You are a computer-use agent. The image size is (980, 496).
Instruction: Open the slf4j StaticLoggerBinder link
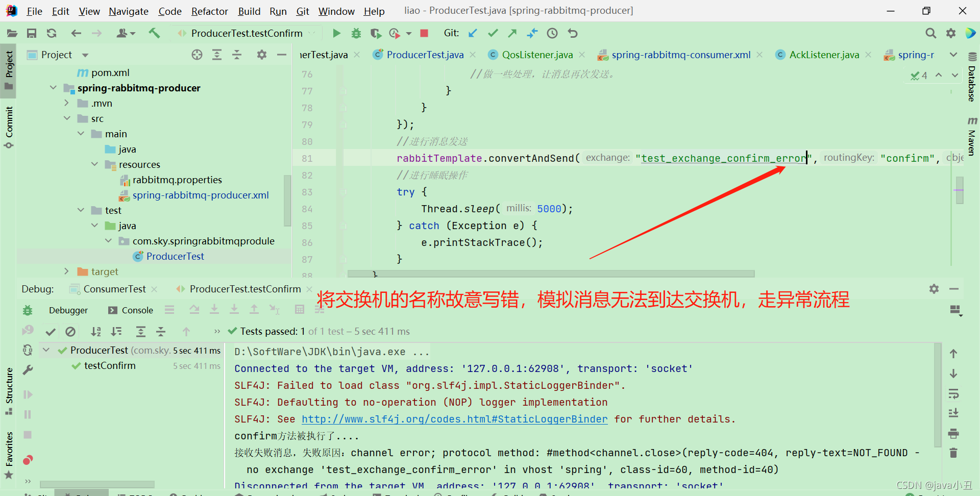click(x=454, y=419)
